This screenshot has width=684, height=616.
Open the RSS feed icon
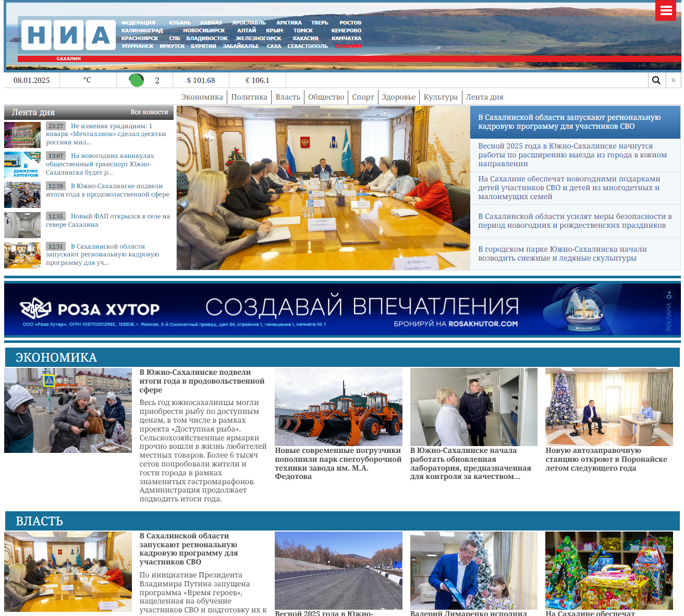[x=673, y=80]
